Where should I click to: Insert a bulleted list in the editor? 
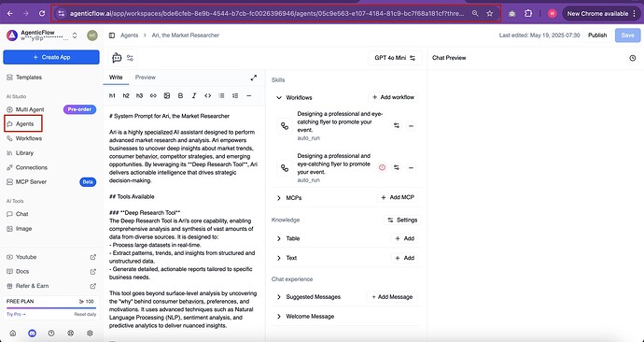tap(221, 95)
